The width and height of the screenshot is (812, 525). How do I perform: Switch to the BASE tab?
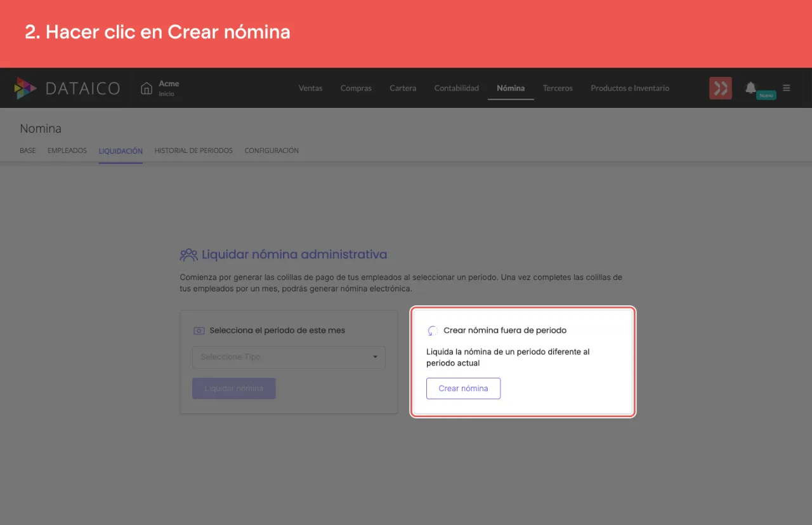coord(28,151)
